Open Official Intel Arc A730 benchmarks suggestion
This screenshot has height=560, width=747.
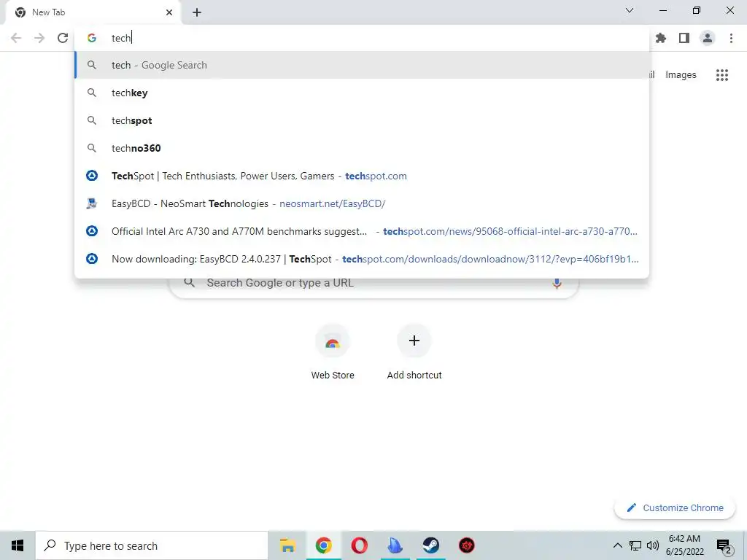point(362,231)
